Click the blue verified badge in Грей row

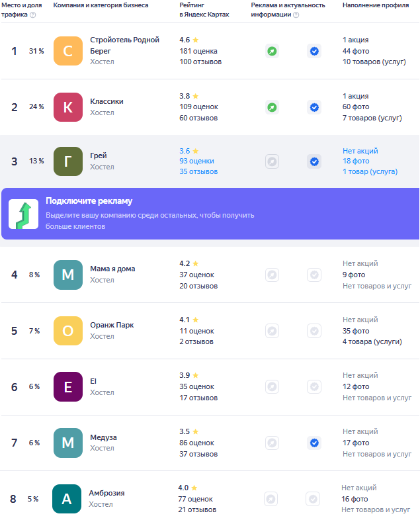pyautogui.click(x=314, y=161)
